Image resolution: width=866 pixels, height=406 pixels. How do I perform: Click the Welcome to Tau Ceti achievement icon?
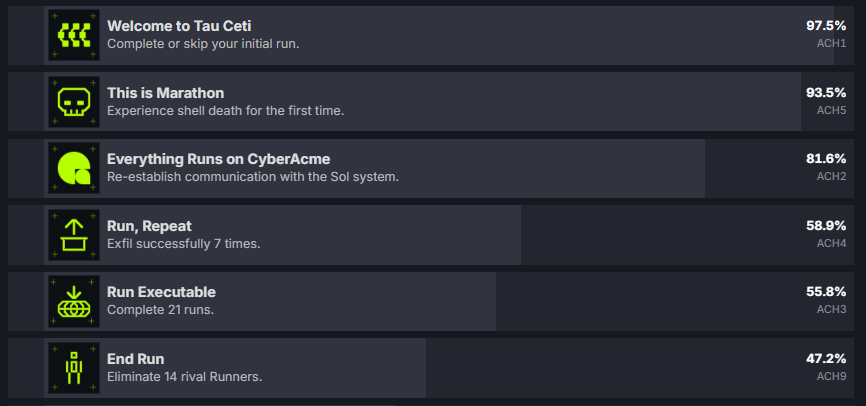coord(74,35)
